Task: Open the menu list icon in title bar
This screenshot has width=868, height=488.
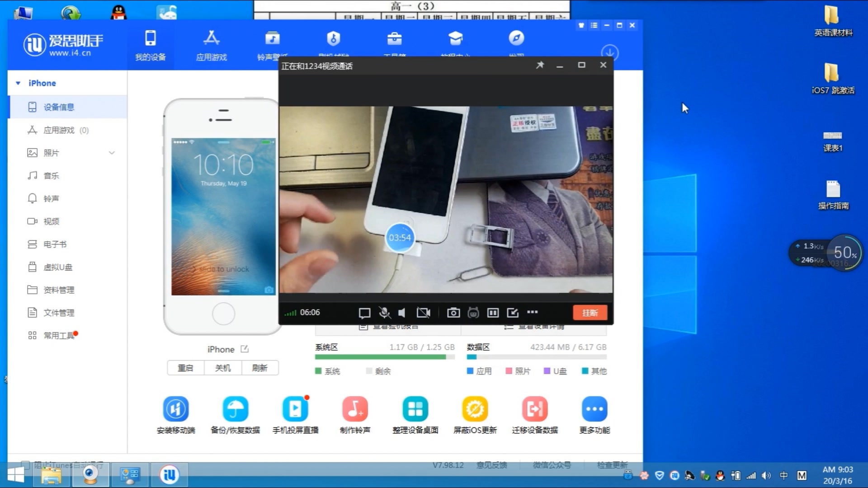Action: (594, 25)
